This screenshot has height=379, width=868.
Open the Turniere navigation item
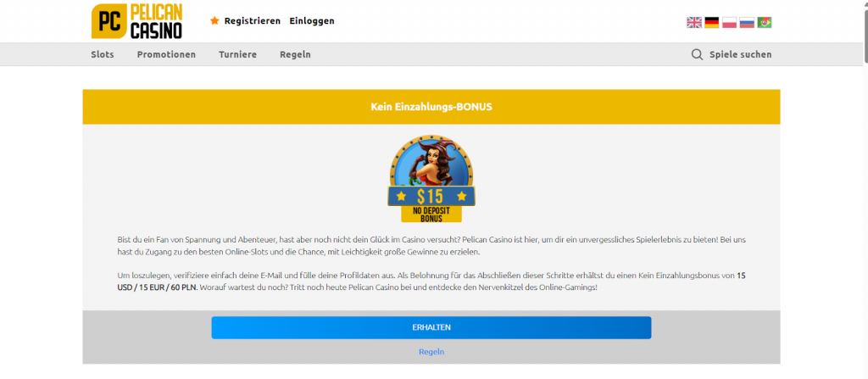click(237, 54)
